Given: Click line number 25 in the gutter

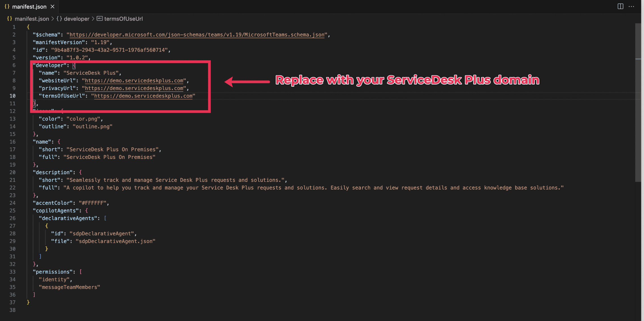Looking at the screenshot, I should [12, 211].
